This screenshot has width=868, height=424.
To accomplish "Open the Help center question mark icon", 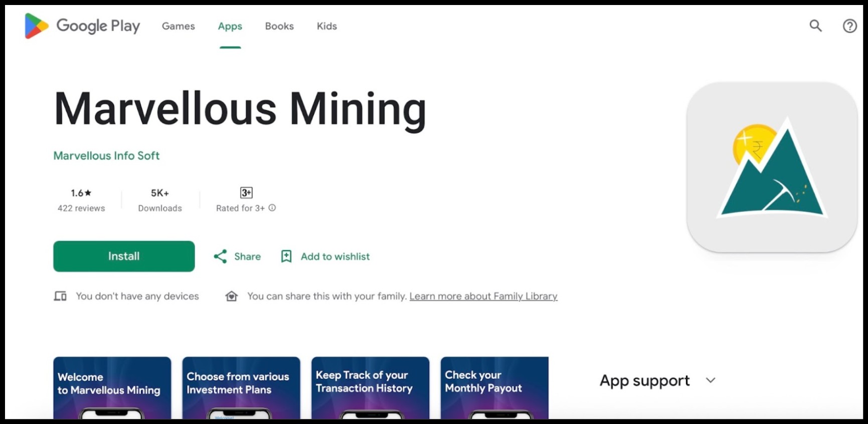I will (x=849, y=26).
